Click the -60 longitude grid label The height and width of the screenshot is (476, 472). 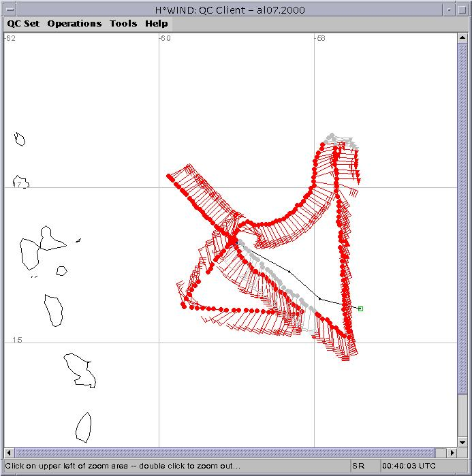pyautogui.click(x=164, y=39)
